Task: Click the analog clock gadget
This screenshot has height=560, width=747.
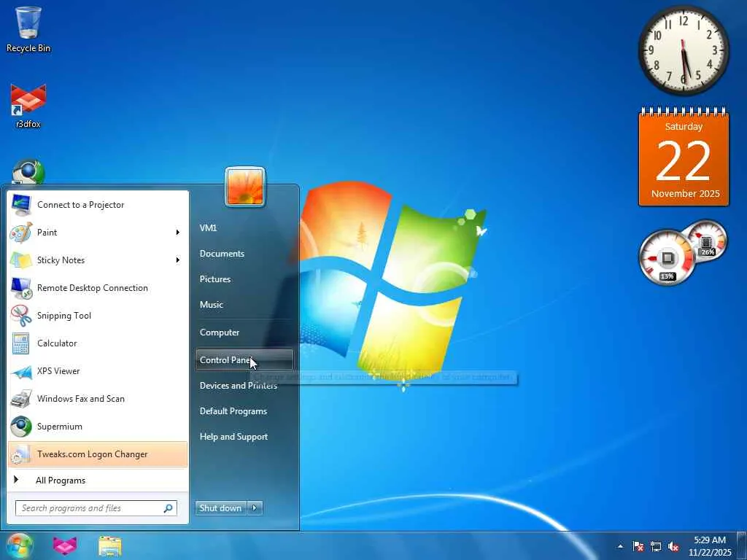Action: (x=683, y=50)
